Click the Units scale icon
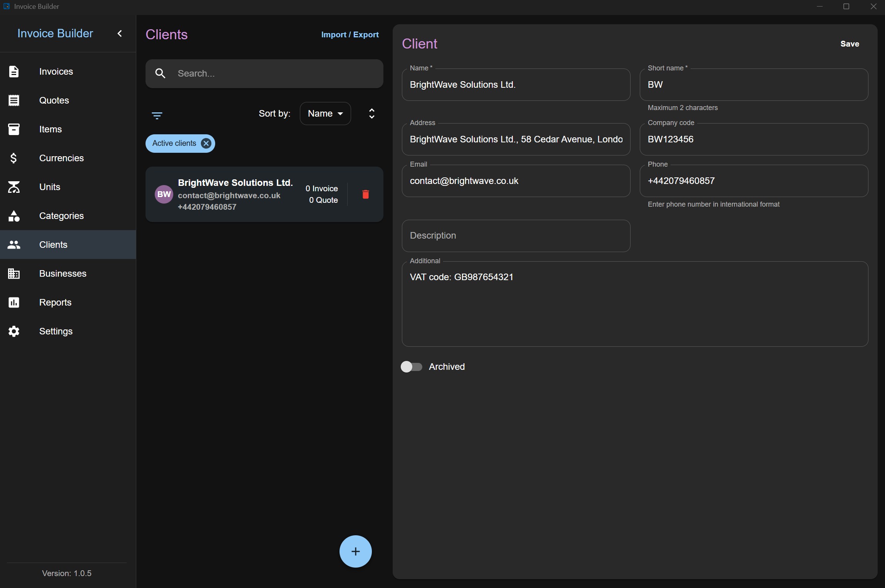The width and height of the screenshot is (885, 588). tap(14, 187)
